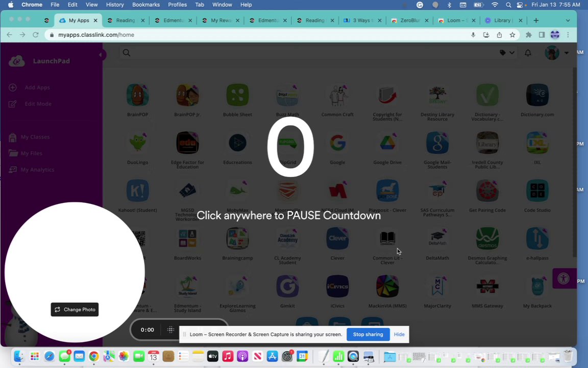This screenshot has height=368, width=588.
Task: Open the accessibility widget button
Action: coord(563,279)
